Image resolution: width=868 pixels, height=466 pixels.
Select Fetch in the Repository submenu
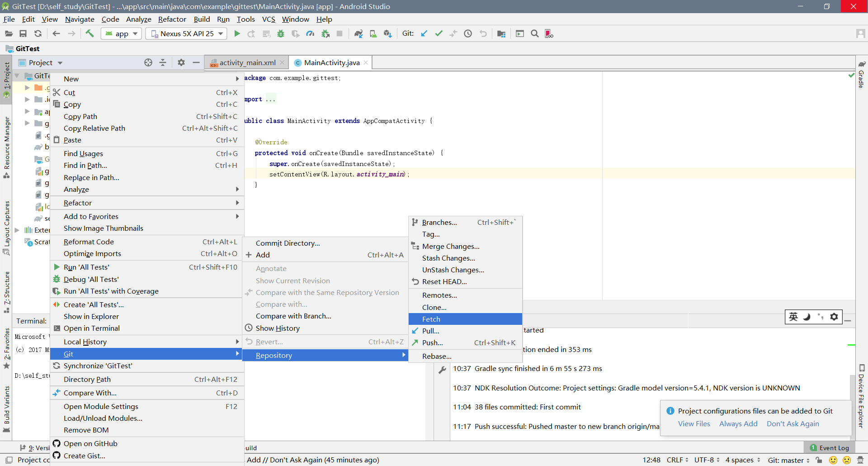coord(465,319)
